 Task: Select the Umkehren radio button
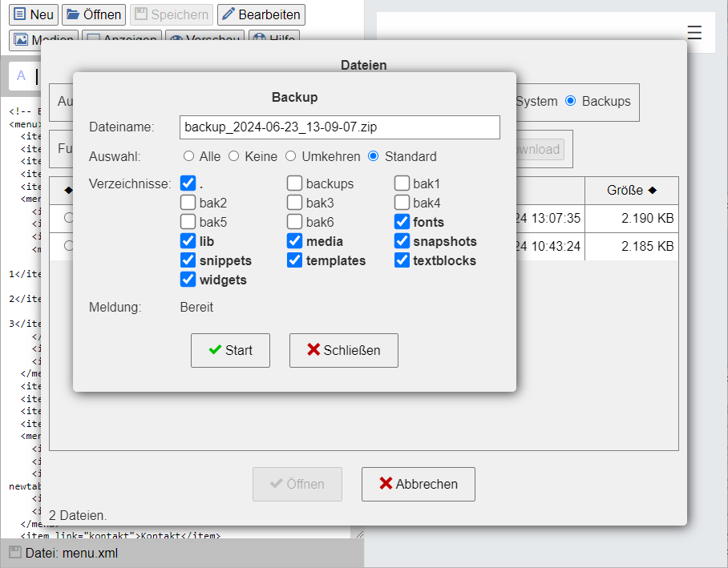tap(291, 156)
